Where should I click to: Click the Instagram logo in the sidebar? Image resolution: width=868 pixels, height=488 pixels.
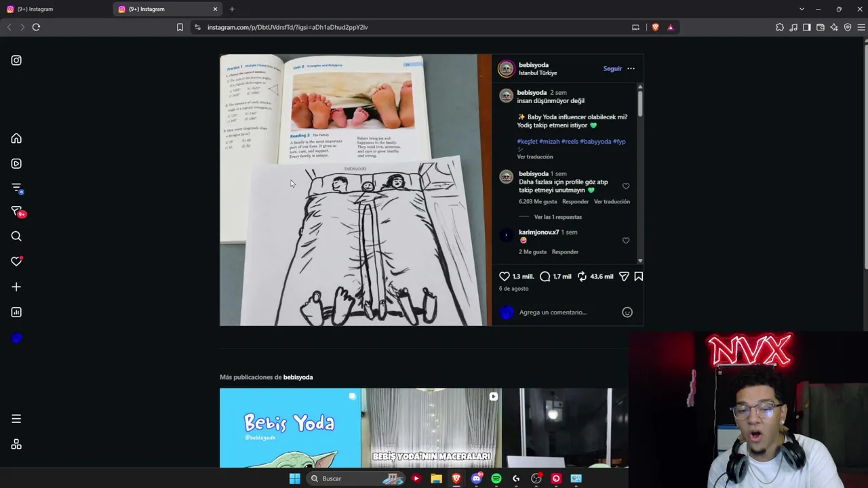pos(16,60)
